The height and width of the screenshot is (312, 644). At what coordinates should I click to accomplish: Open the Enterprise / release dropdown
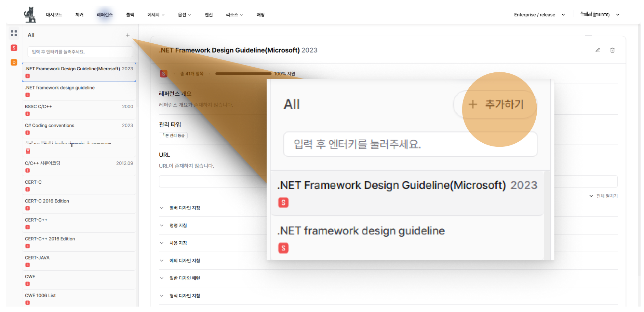coord(539,15)
